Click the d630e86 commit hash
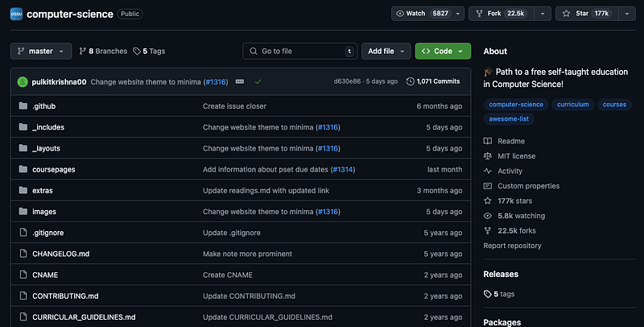This screenshot has width=644, height=327. coord(347,81)
